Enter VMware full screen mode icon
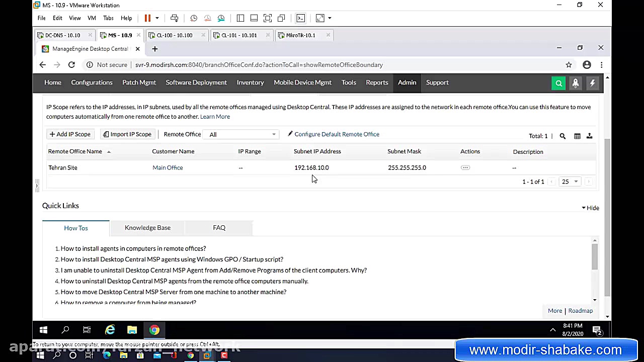644x362 pixels. pos(268,18)
